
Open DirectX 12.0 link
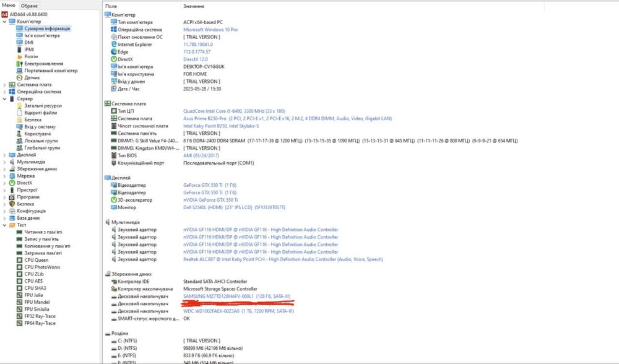tap(196, 59)
